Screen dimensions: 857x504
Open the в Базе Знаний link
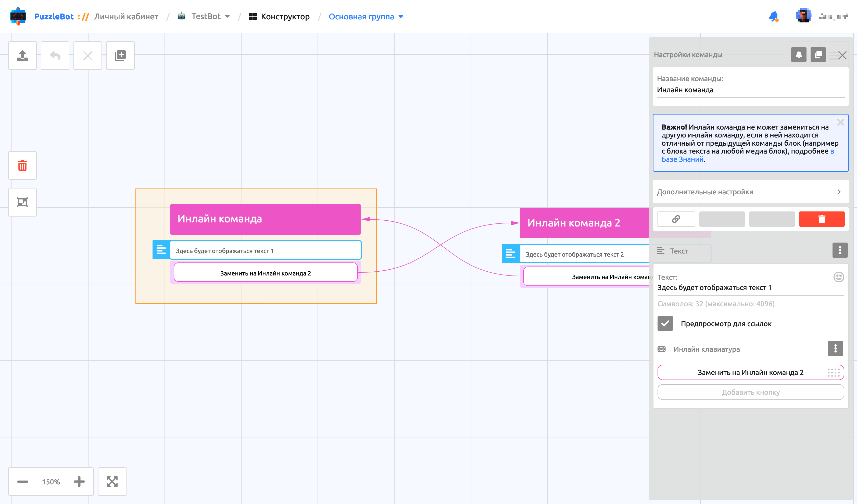click(x=748, y=155)
